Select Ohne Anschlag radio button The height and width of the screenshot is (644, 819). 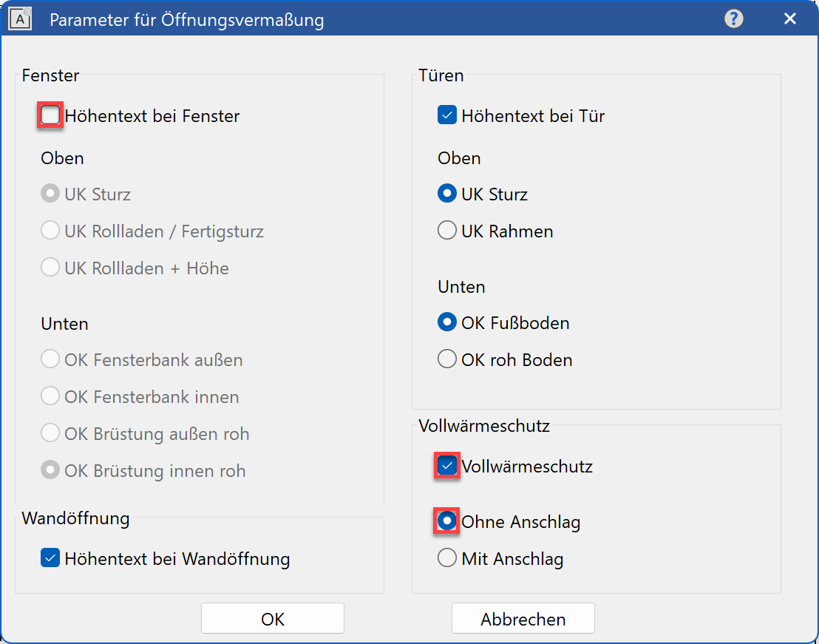(447, 522)
